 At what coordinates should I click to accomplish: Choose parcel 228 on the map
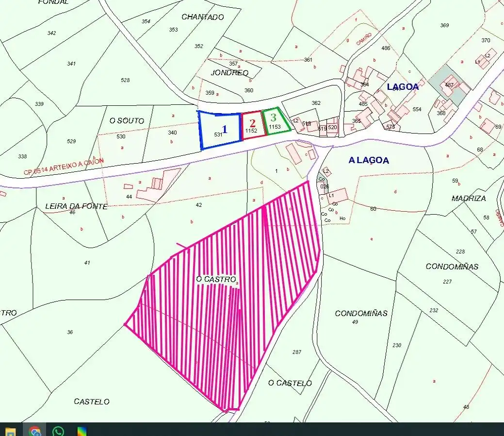pos(460,252)
